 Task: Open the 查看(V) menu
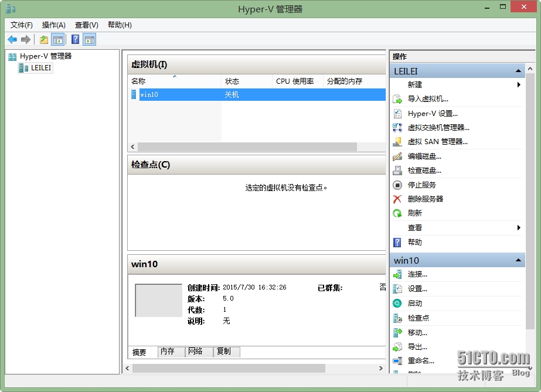point(87,25)
